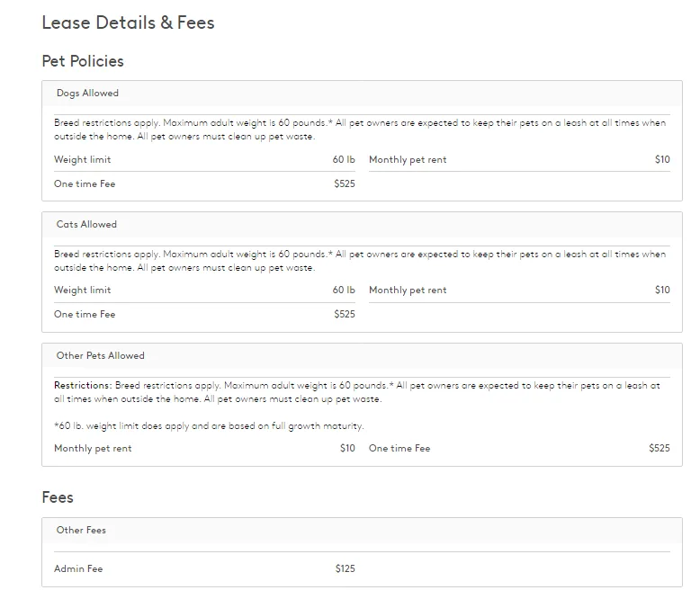The width and height of the screenshot is (700, 599).
Task: Click One time Fee label under Cats Allowed
Action: click(85, 315)
